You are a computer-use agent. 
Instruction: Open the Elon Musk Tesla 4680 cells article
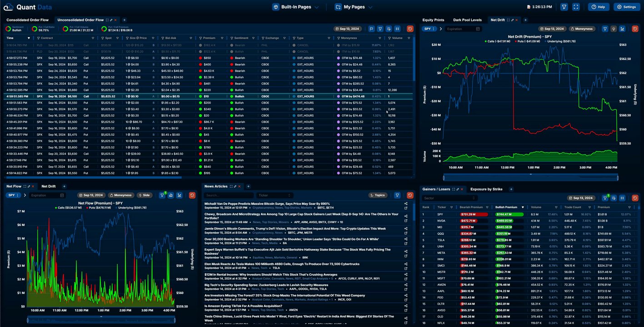282,264
